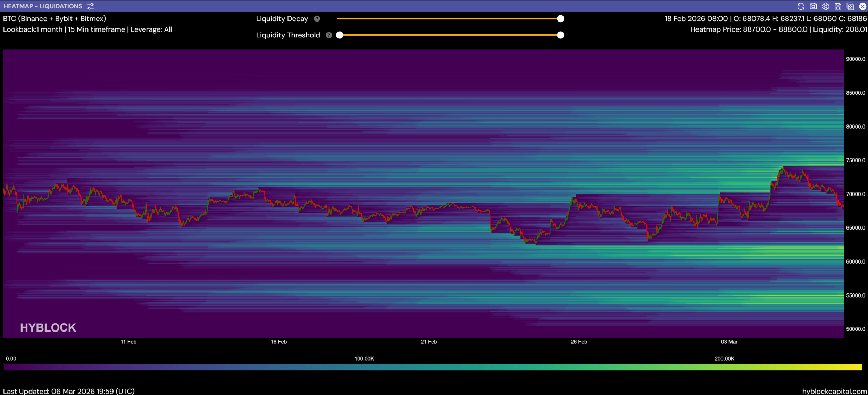This screenshot has width=868, height=395.
Task: Click left handle of Liquidity Threshold slider
Action: click(x=340, y=35)
